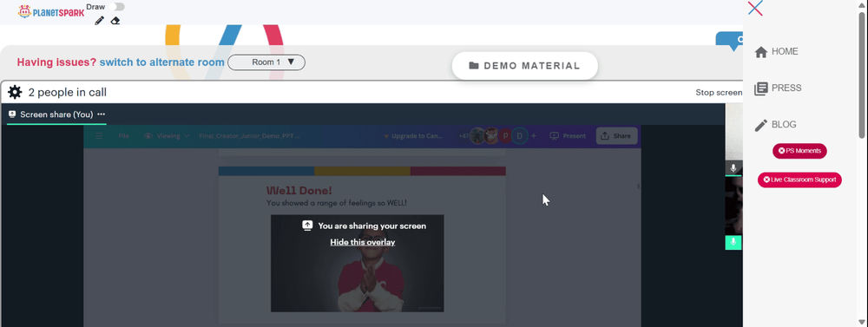The image size is (868, 327).
Task: Click the blog pencil icon
Action: [761, 125]
